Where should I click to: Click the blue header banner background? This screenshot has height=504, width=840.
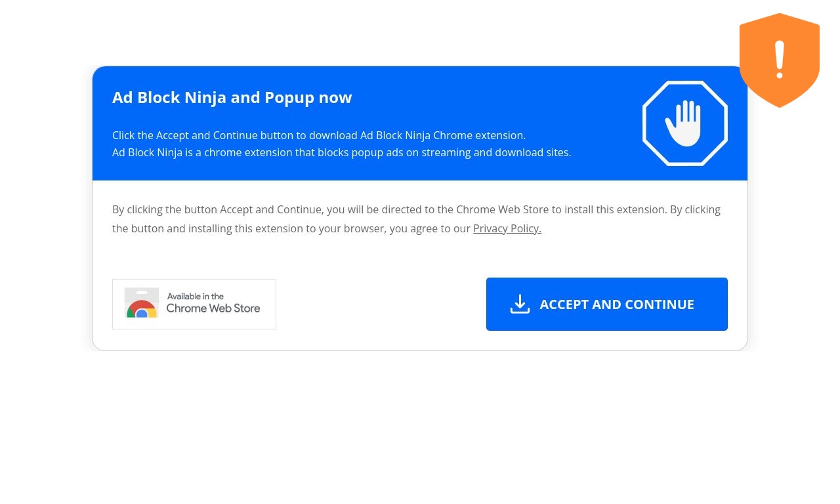click(x=420, y=123)
